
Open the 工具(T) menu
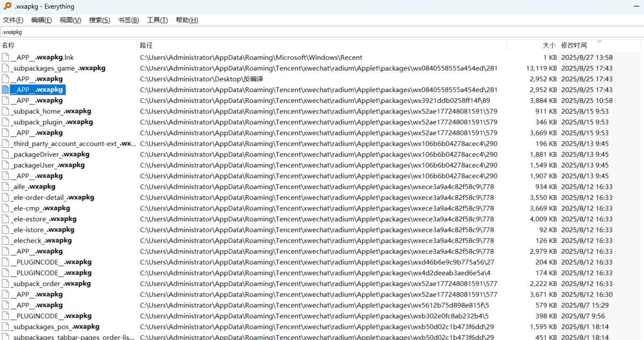(157, 20)
